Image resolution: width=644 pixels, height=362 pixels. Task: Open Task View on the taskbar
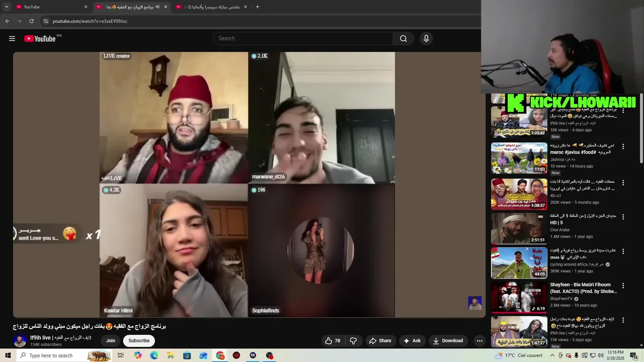(121, 355)
